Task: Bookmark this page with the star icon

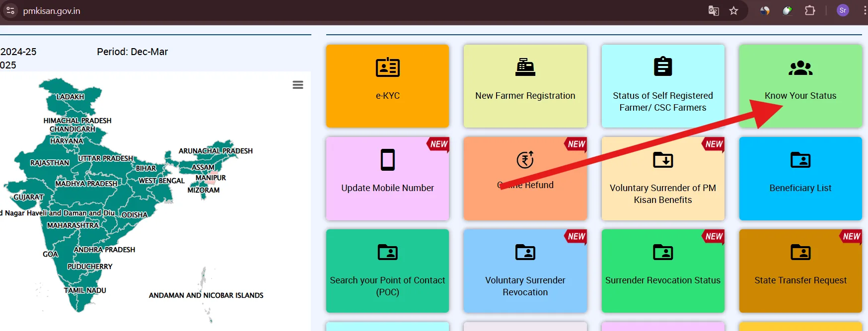Action: 733,10
